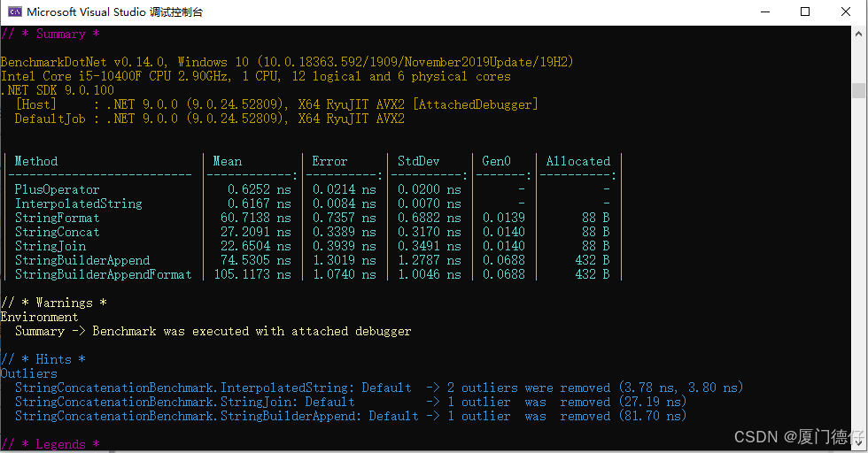Click the vertical scrollbar down arrow
Viewport: 868px width, 453px height.
tap(858, 441)
